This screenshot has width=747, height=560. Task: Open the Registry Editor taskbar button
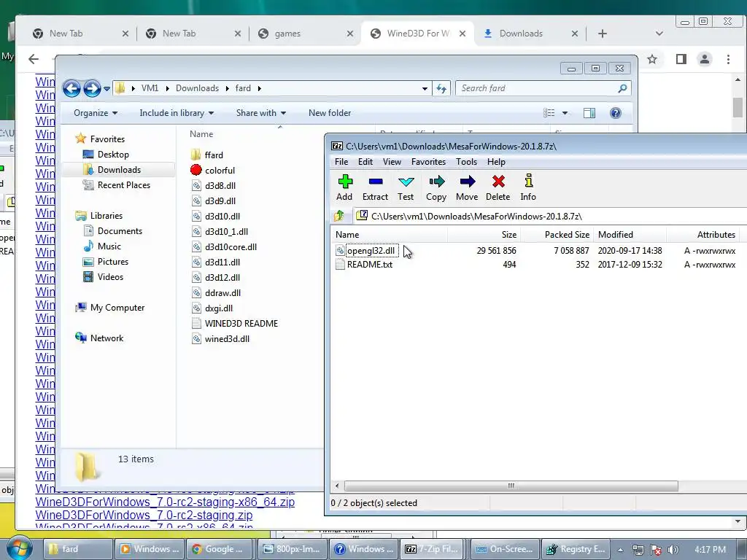point(575,549)
